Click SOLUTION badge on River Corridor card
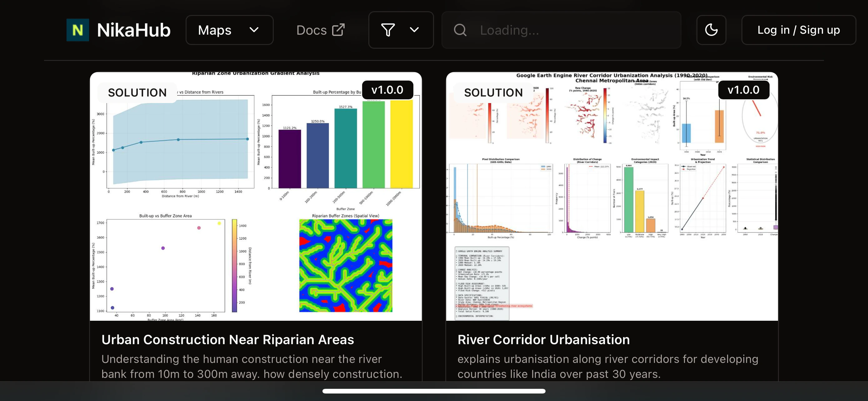 tap(493, 92)
